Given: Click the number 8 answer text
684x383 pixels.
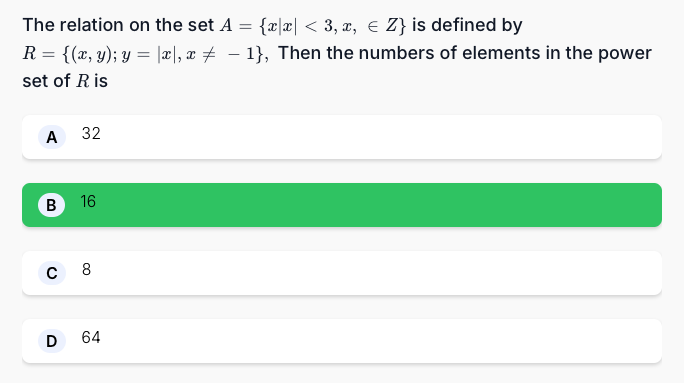Looking at the screenshot, I should point(86,270).
